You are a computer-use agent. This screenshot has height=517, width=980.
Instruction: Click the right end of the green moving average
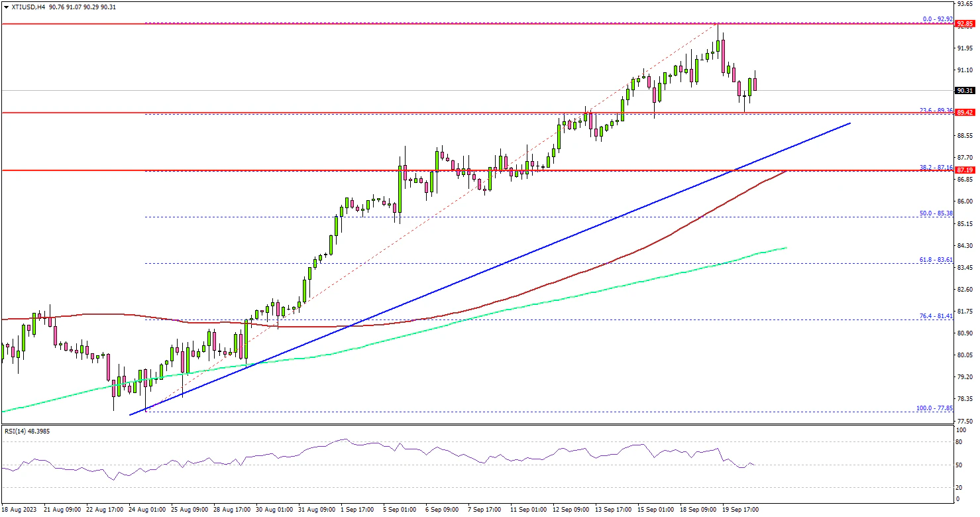[x=786, y=248]
